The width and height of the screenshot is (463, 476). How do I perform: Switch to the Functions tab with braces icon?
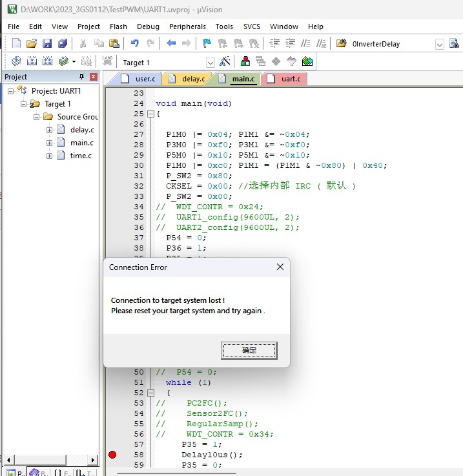point(62,472)
